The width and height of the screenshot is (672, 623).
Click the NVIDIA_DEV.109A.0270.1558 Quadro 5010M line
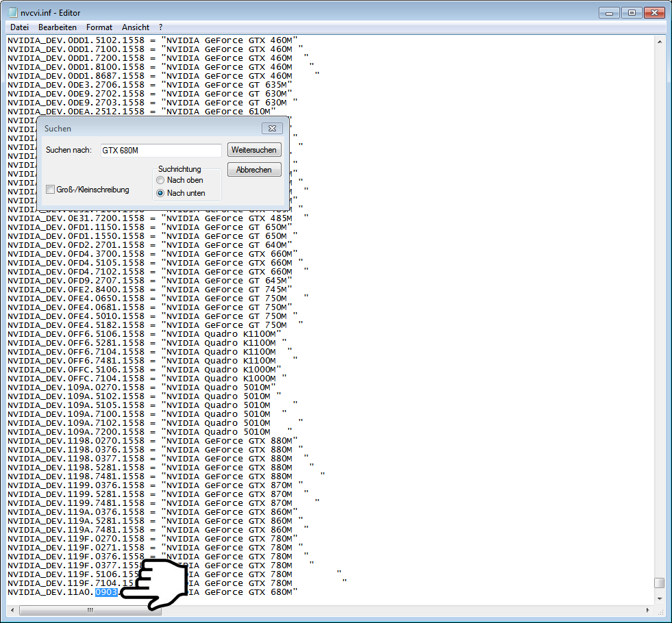(141, 387)
